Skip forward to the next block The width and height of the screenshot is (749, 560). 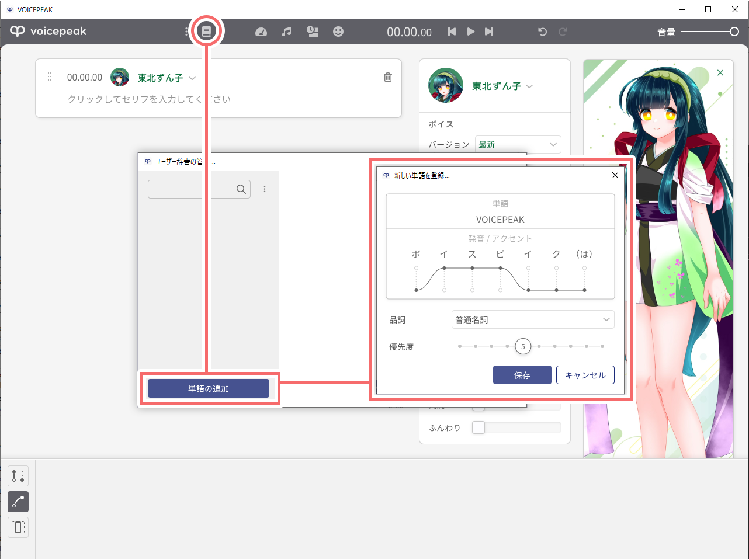489,32
